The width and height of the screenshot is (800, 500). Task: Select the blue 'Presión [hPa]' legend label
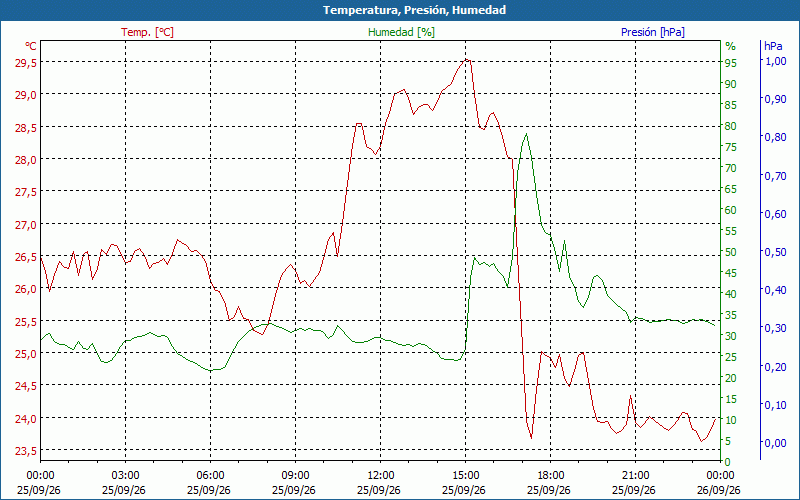pos(653,32)
